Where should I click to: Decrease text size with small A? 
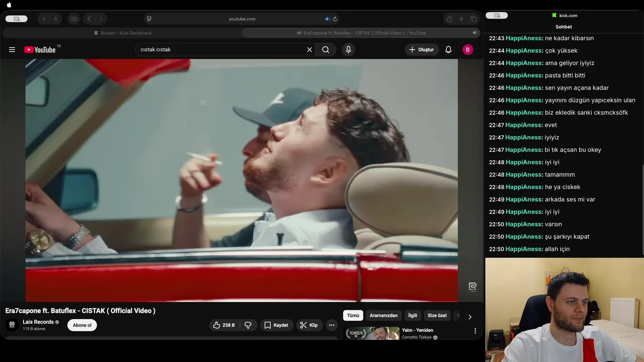point(44,19)
